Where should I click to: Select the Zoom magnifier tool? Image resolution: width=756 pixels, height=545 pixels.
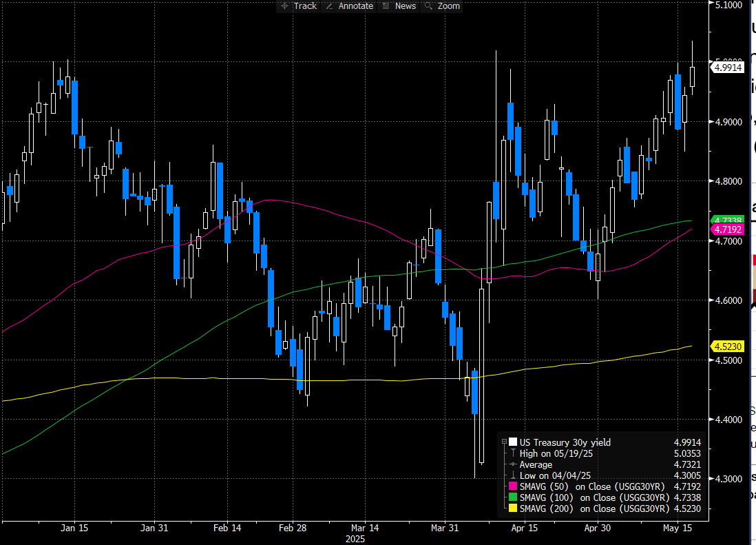point(441,6)
